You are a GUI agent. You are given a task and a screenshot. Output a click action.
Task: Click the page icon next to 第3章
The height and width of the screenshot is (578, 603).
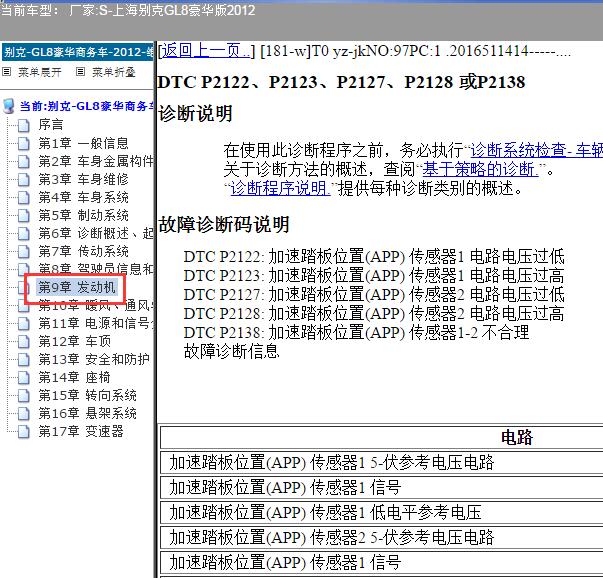pyautogui.click(x=24, y=180)
